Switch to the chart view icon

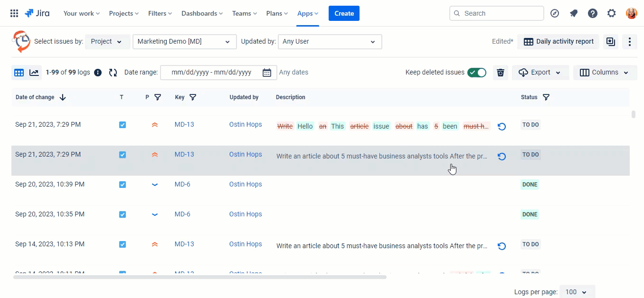tap(34, 73)
